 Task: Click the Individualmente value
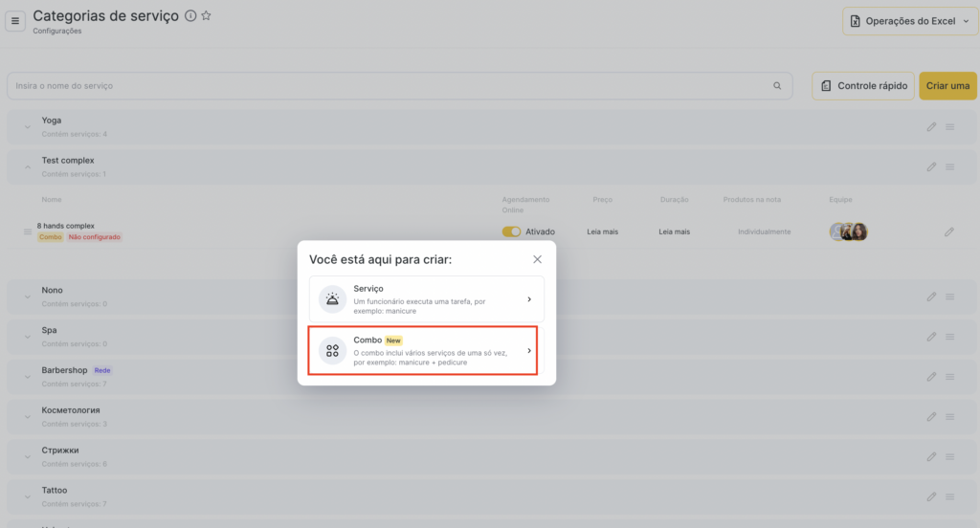point(765,231)
